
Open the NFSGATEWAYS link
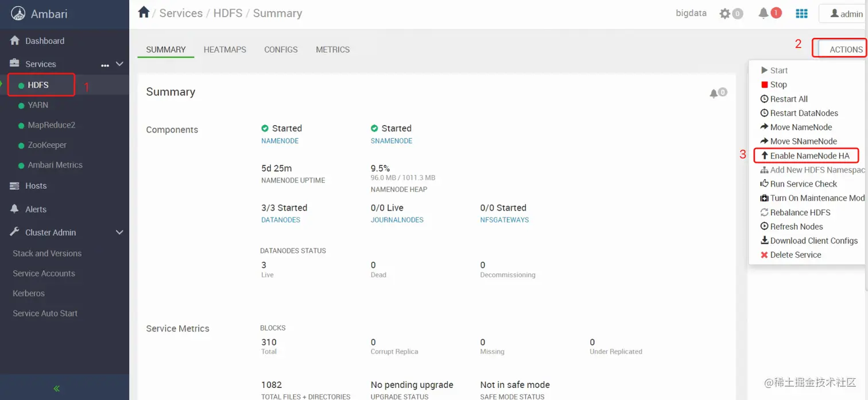click(505, 220)
